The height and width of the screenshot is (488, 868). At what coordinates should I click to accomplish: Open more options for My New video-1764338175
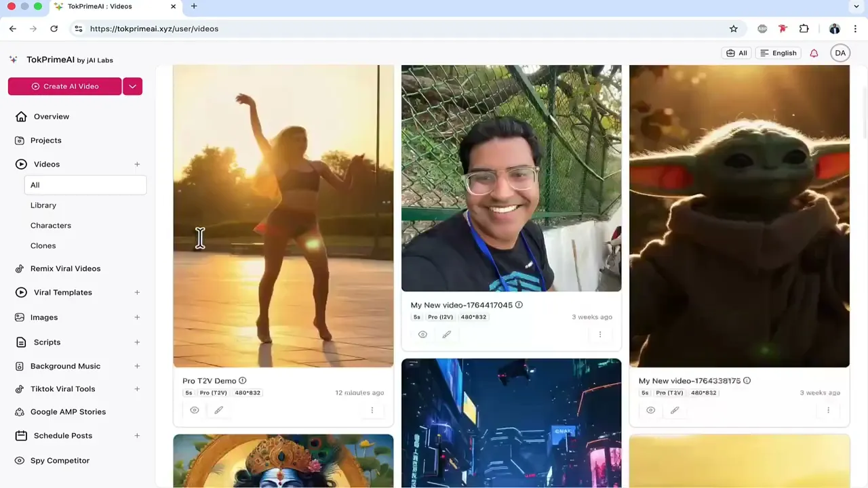[x=828, y=410]
